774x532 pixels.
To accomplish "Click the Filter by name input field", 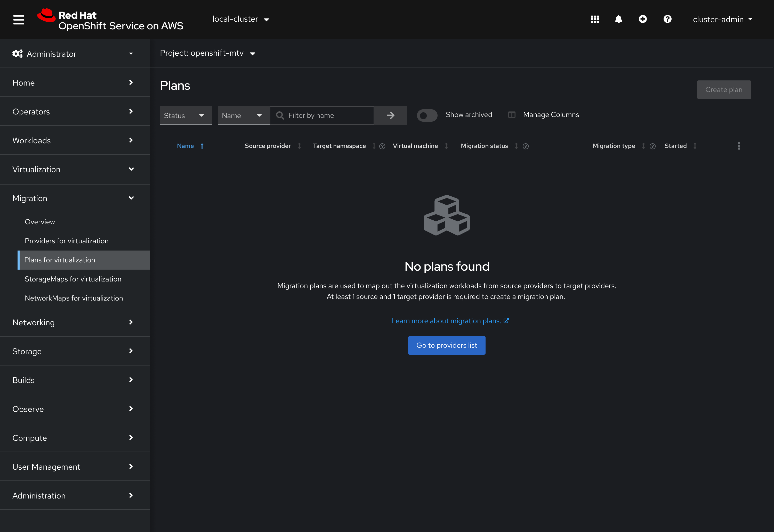I will click(327, 115).
